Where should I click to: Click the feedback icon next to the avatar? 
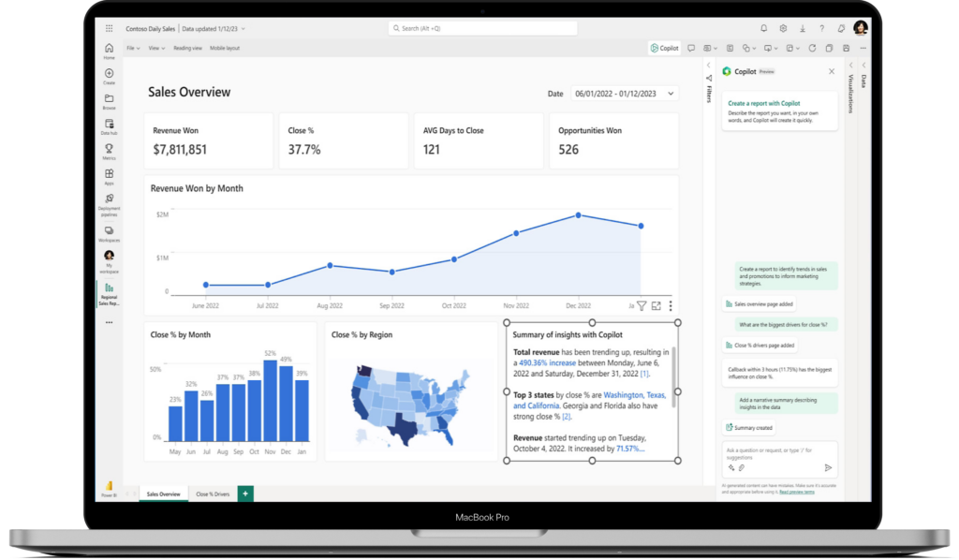tap(841, 28)
